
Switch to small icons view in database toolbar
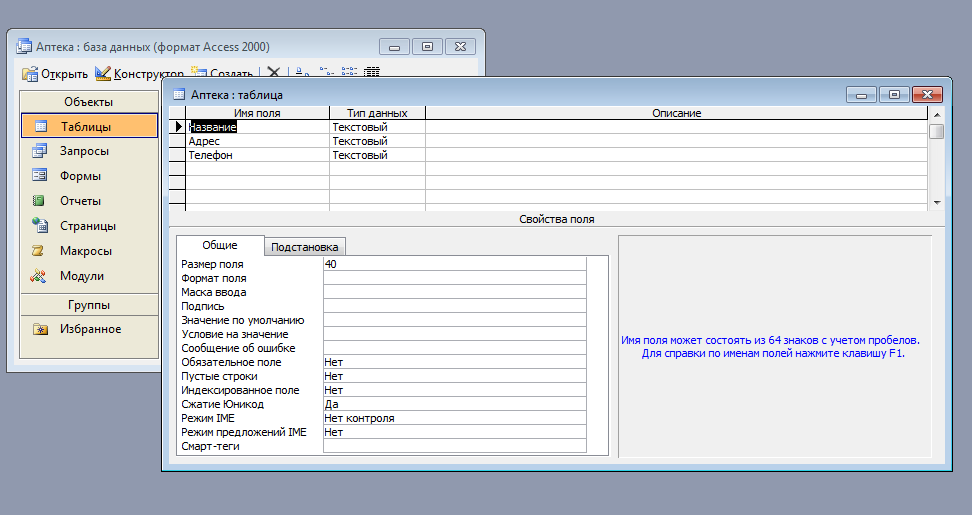(326, 72)
